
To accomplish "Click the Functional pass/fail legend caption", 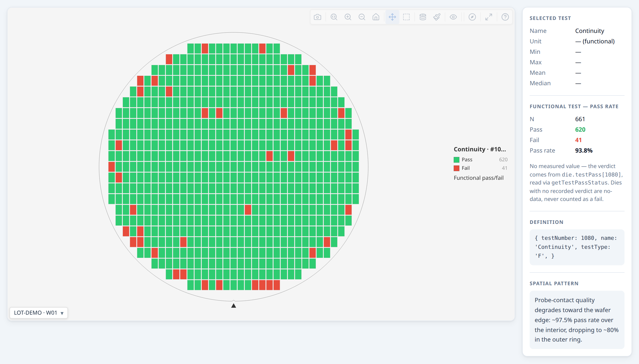I will [x=479, y=178].
